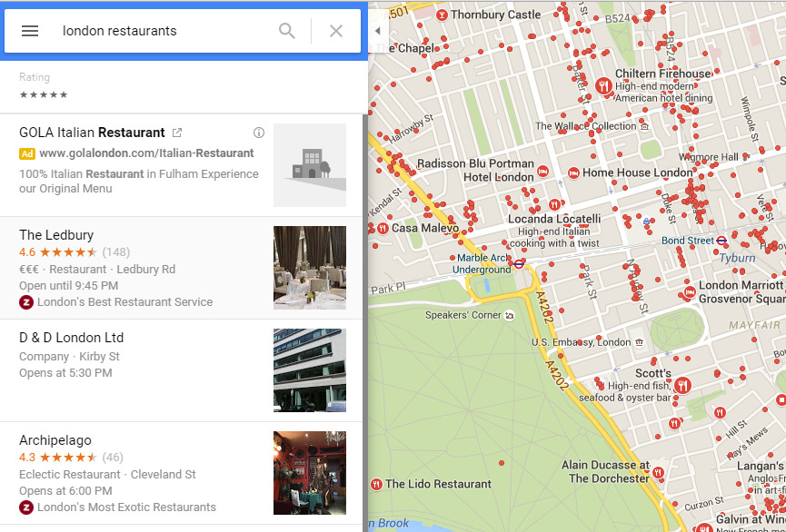Click the ad info icon on GOLA listing
The height and width of the screenshot is (532, 786).
(259, 133)
